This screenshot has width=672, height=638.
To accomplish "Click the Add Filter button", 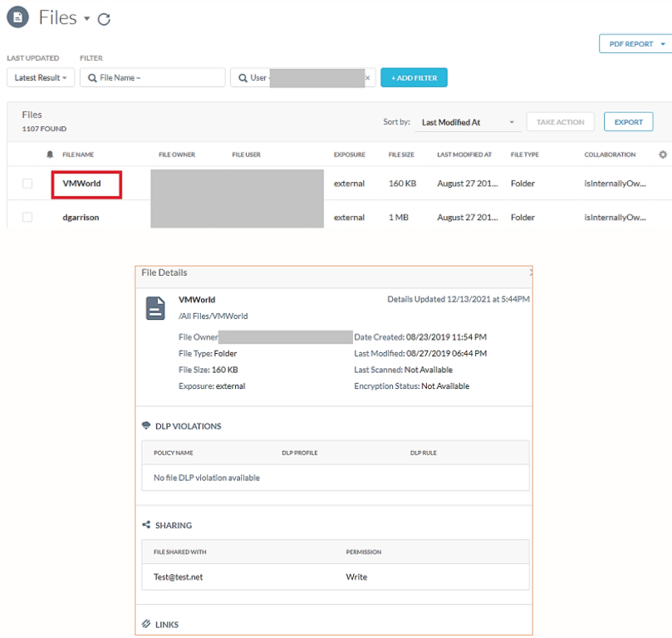I will (x=414, y=77).
